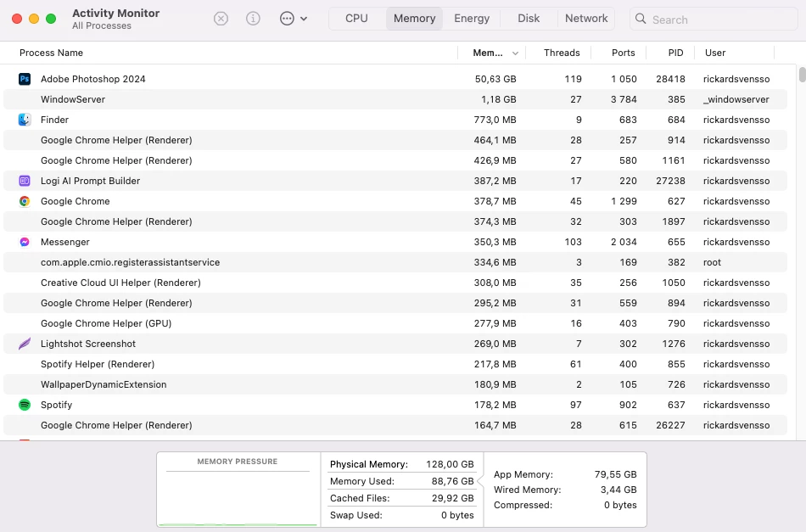Click the 773,0 MB memory value
The image size is (806, 532).
(x=495, y=120)
